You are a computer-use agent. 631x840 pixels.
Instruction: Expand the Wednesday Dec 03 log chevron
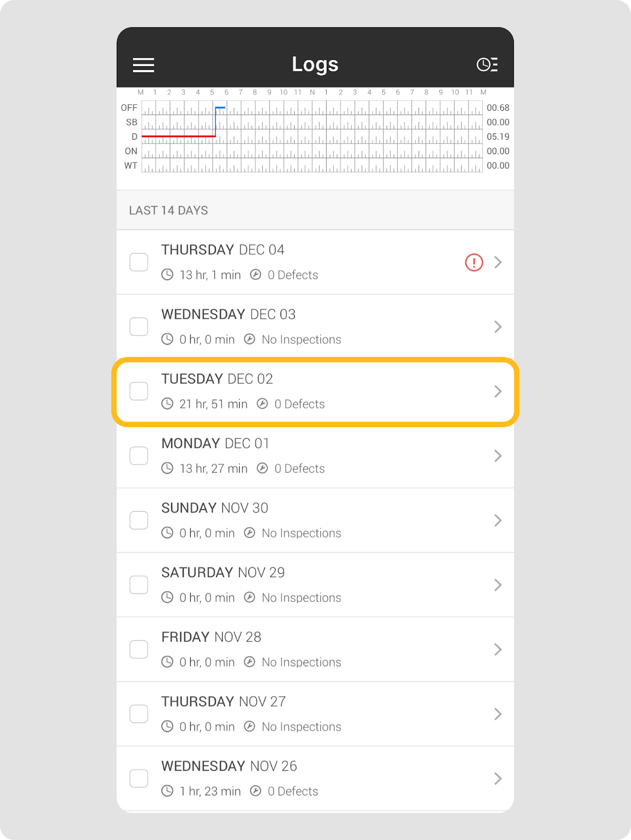point(498,327)
